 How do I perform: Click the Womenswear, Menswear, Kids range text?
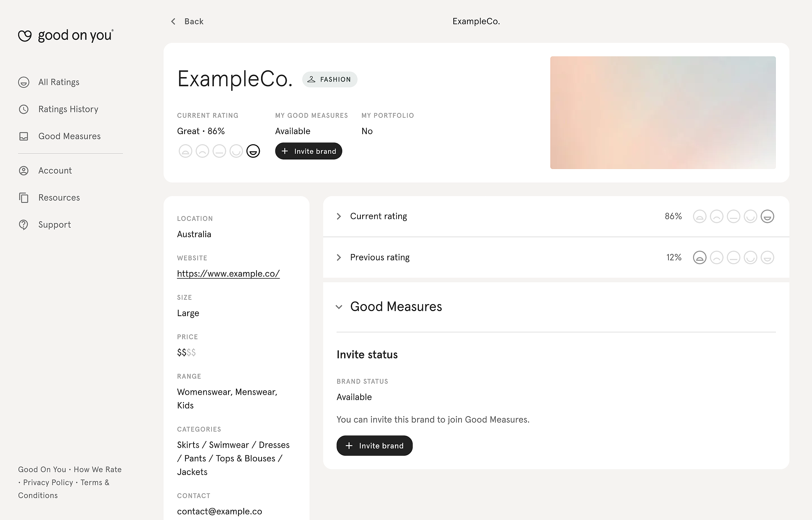(x=227, y=399)
